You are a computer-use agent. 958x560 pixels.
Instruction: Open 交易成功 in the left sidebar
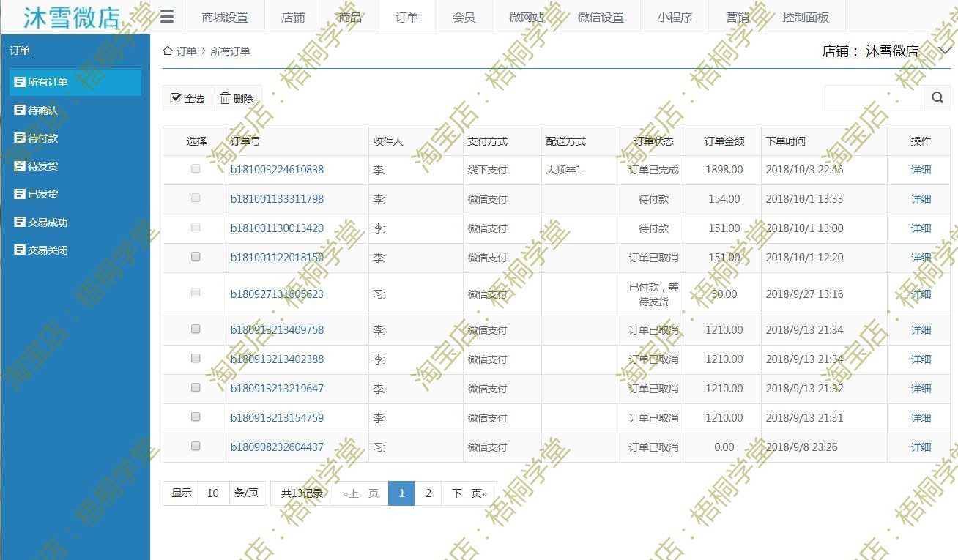pos(48,222)
